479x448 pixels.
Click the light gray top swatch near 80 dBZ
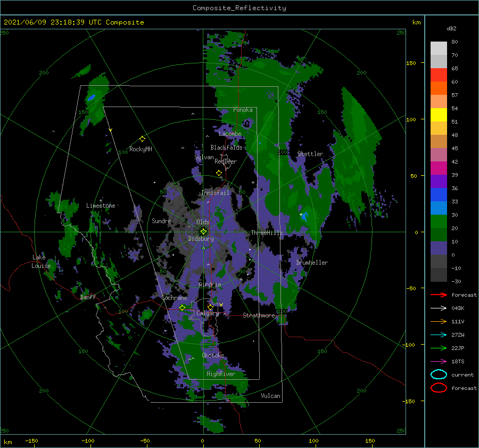pyautogui.click(x=439, y=48)
